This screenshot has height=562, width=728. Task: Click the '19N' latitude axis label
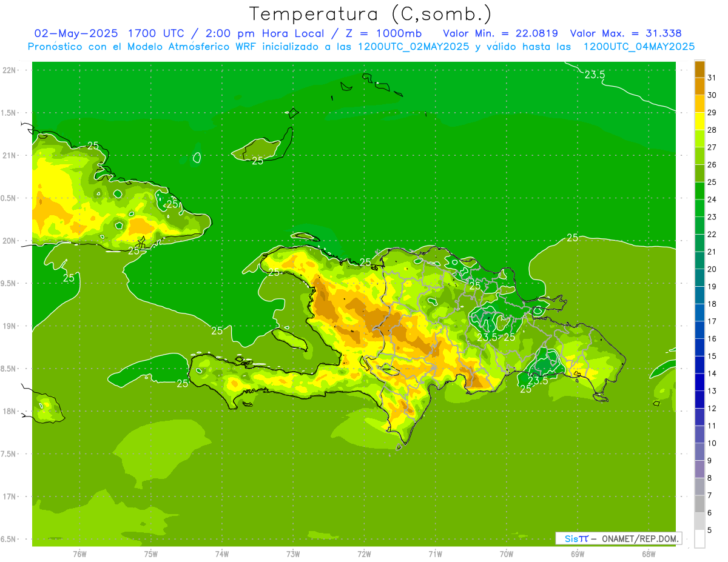(x=10, y=326)
